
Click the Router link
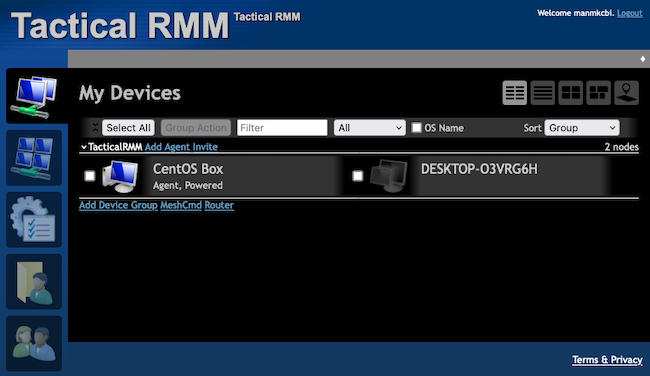pyautogui.click(x=219, y=205)
